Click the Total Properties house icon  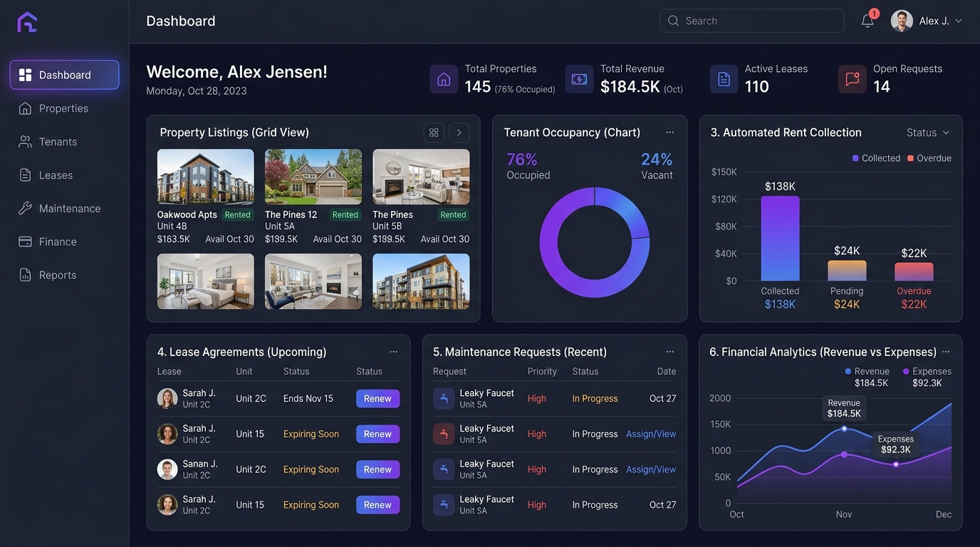[x=444, y=79]
